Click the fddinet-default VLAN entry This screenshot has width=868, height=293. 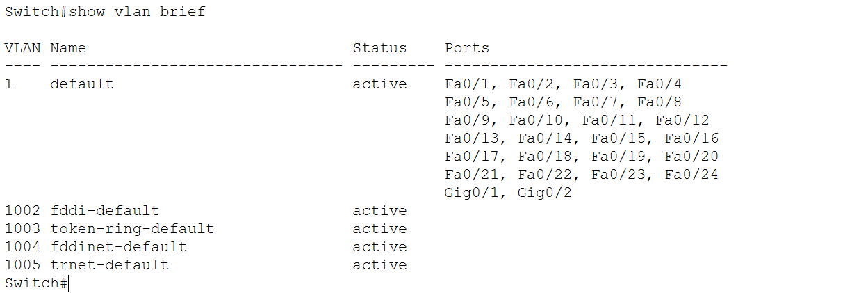tap(118, 247)
